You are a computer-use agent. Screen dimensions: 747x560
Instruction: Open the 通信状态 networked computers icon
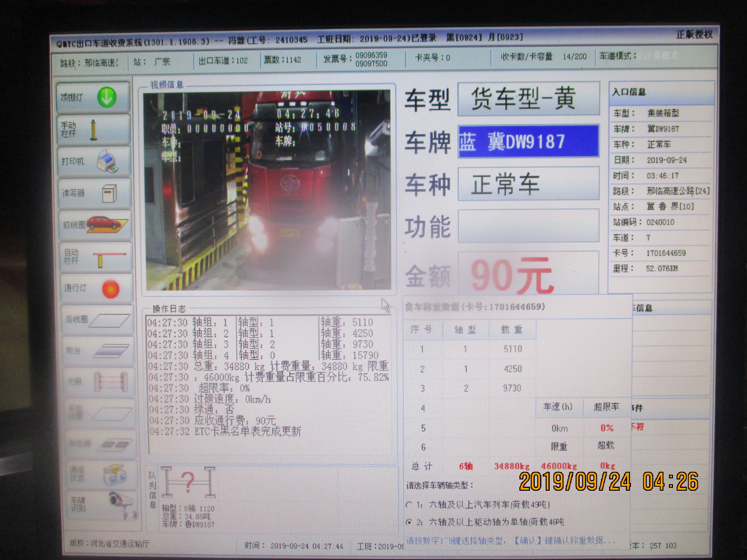click(x=115, y=475)
